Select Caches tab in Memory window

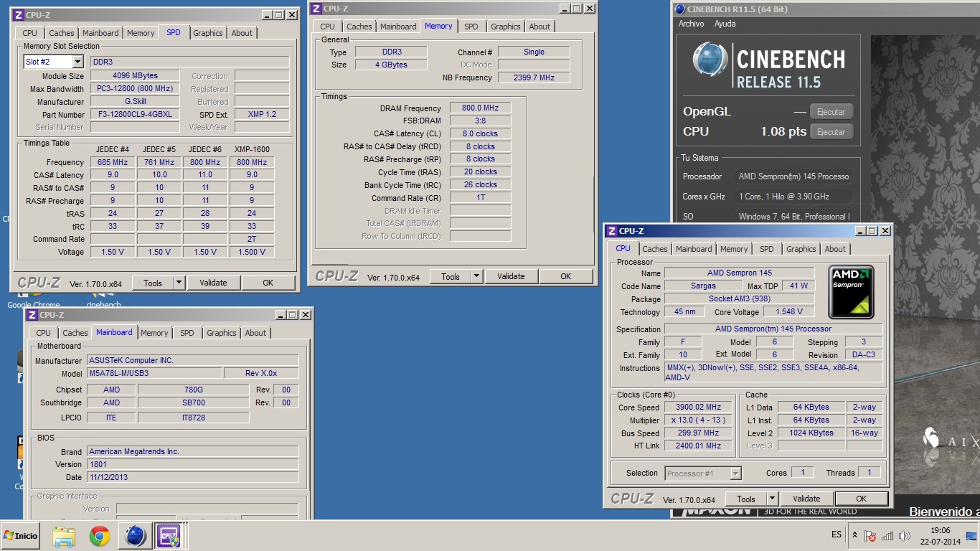[x=359, y=27]
